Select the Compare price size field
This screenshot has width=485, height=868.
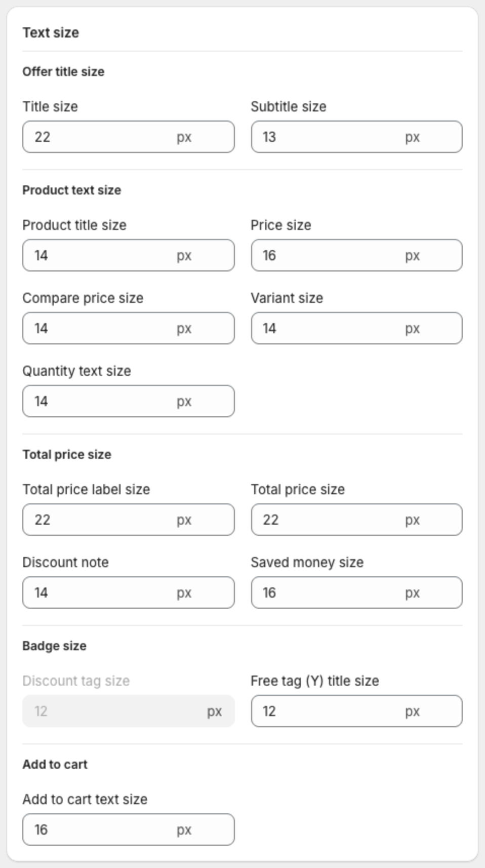coord(129,328)
